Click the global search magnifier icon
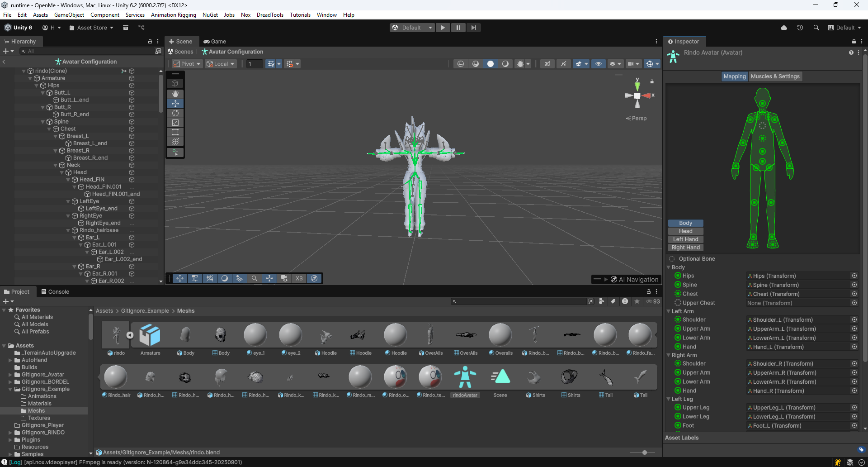The image size is (868, 467). pyautogui.click(x=816, y=28)
